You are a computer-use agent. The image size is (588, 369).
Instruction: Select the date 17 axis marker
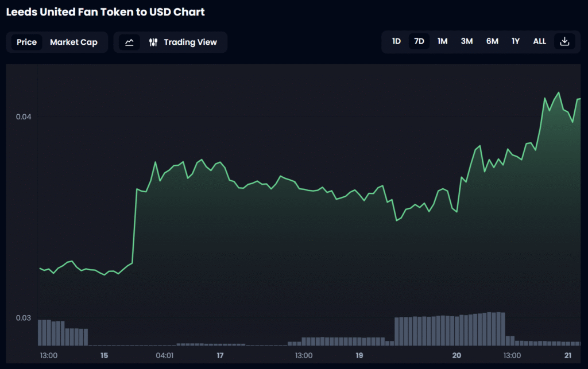220,355
